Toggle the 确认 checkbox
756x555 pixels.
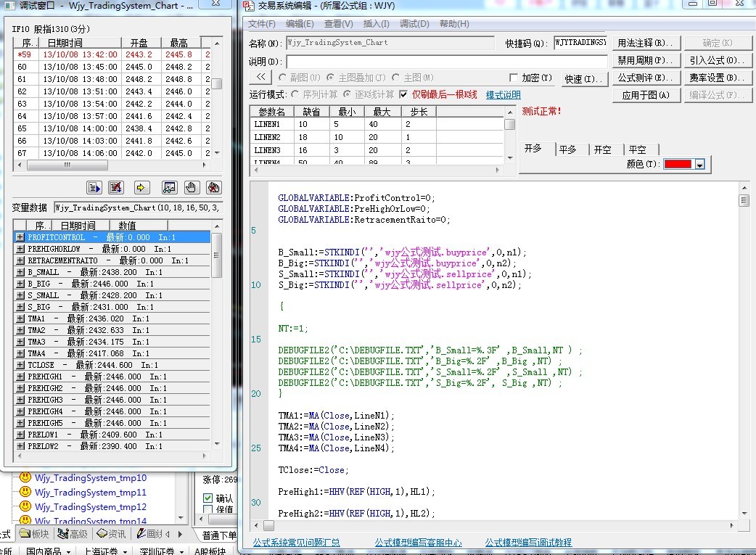pos(208,498)
